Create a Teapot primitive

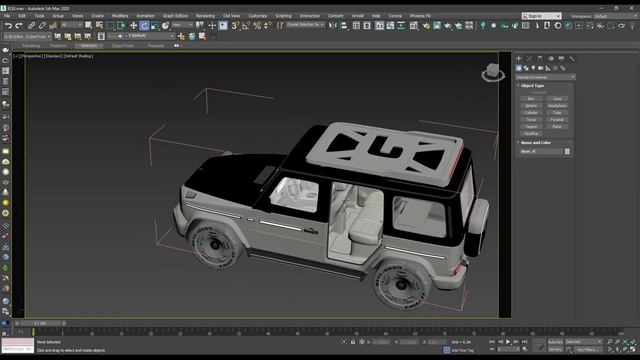pyautogui.click(x=531, y=127)
